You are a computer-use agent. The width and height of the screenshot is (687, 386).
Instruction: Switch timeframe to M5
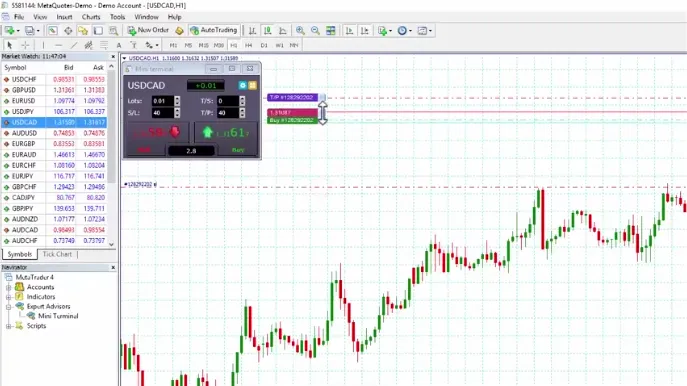188,45
